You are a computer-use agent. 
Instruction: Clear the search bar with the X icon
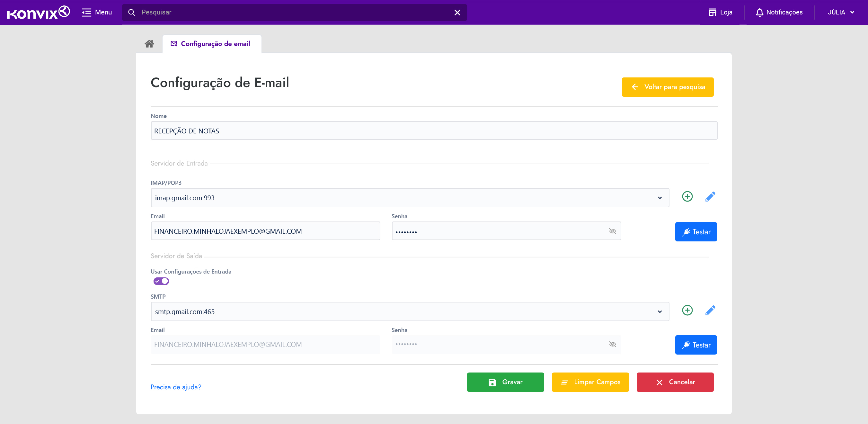pos(457,13)
